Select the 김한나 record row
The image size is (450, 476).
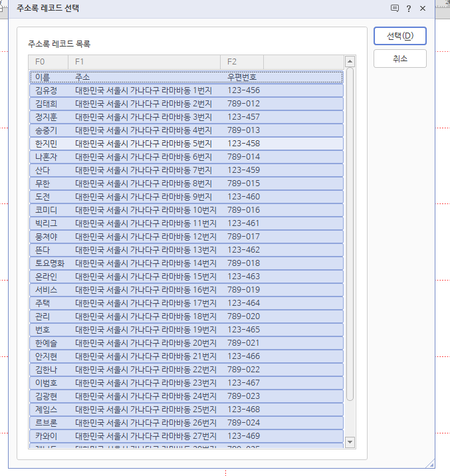point(186,370)
